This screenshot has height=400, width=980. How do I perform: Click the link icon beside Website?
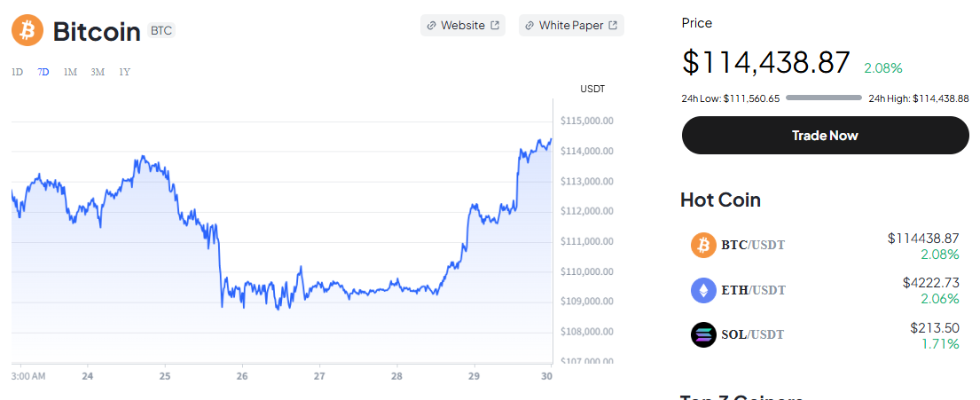pyautogui.click(x=431, y=26)
